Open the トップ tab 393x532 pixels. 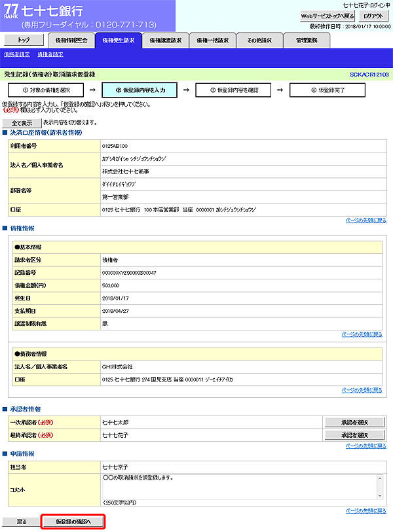point(24,40)
